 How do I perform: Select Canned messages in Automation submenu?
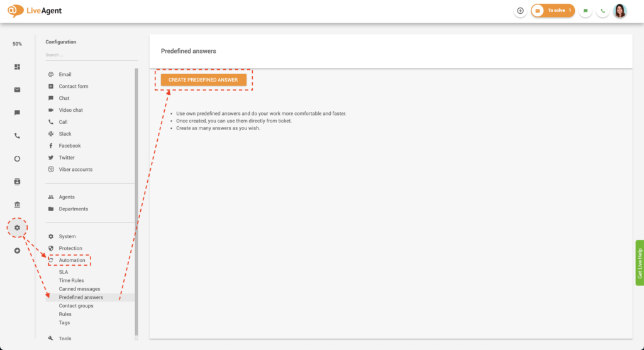pyautogui.click(x=79, y=289)
